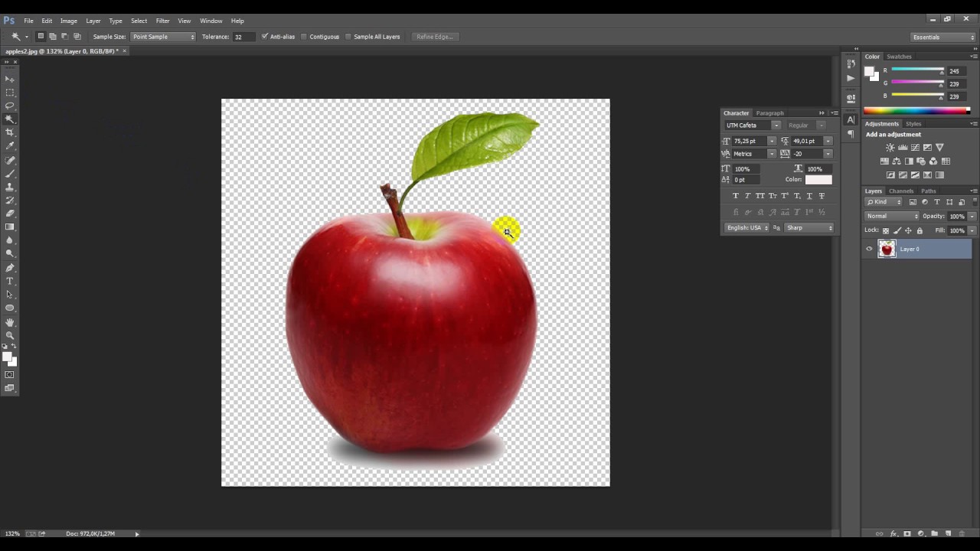The height and width of the screenshot is (551, 980).
Task: Open the Sharp anti-aliasing dropdown
Action: [808, 228]
